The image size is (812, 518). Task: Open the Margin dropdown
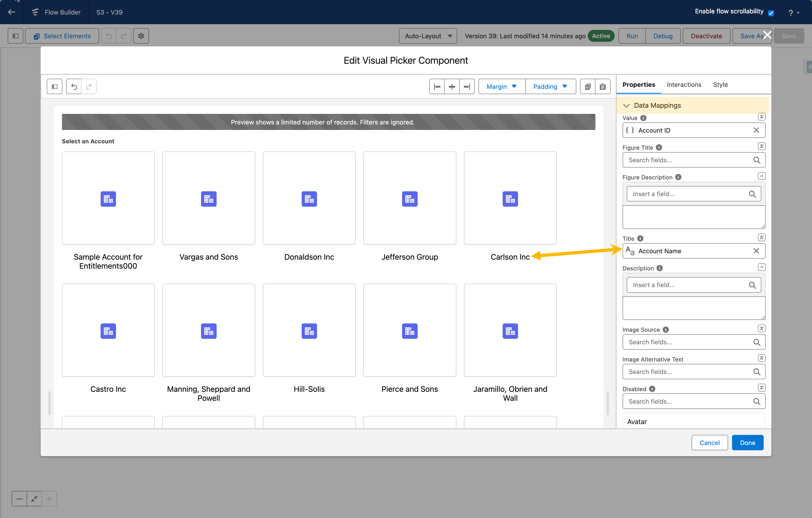point(501,87)
